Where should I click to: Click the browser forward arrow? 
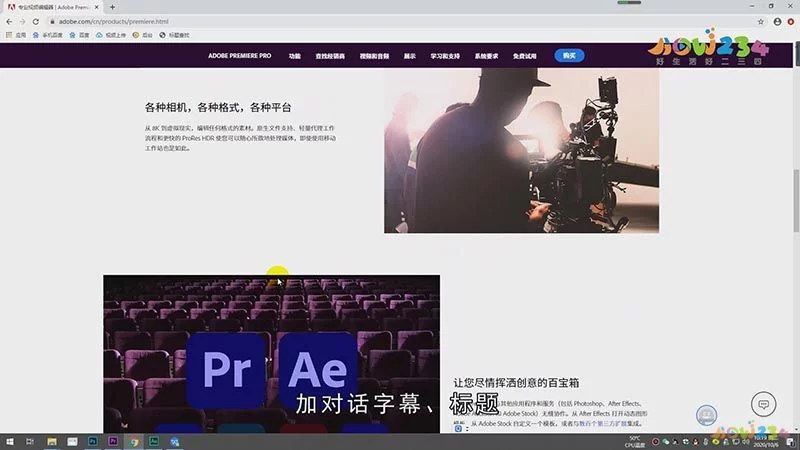point(22,21)
